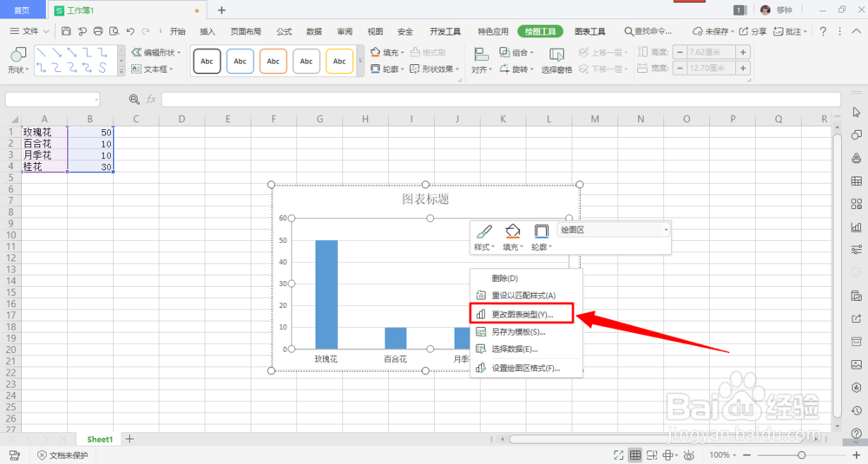The width and height of the screenshot is (868, 464).
Task: Click the Print Preview icon
Action: (114, 31)
